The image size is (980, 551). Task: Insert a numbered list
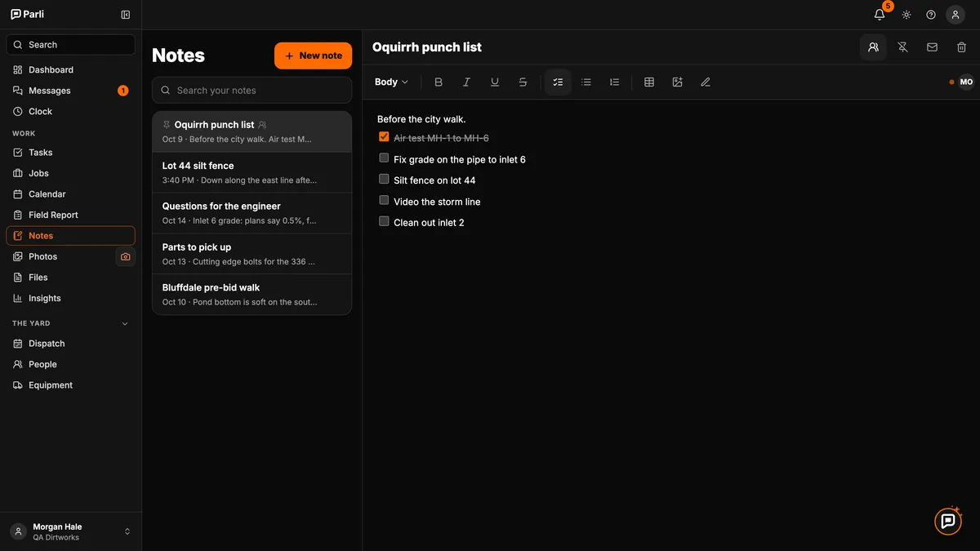click(614, 82)
